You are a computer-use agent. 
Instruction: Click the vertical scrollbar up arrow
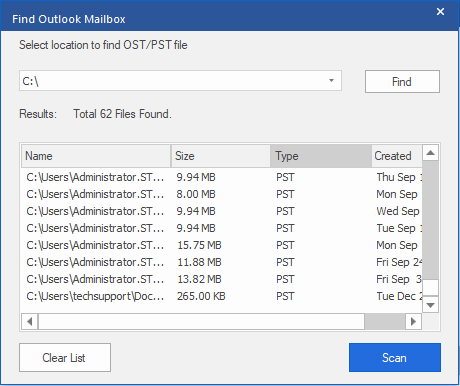click(430, 153)
